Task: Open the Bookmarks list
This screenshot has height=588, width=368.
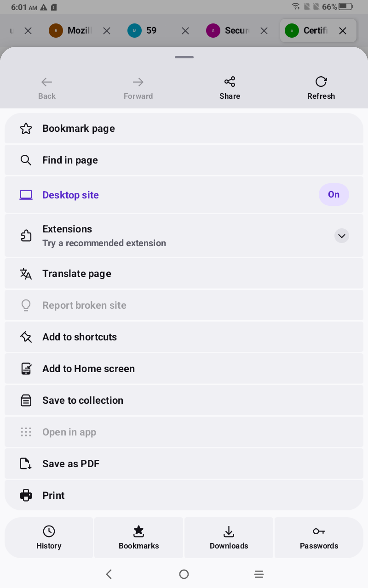Action: click(139, 538)
